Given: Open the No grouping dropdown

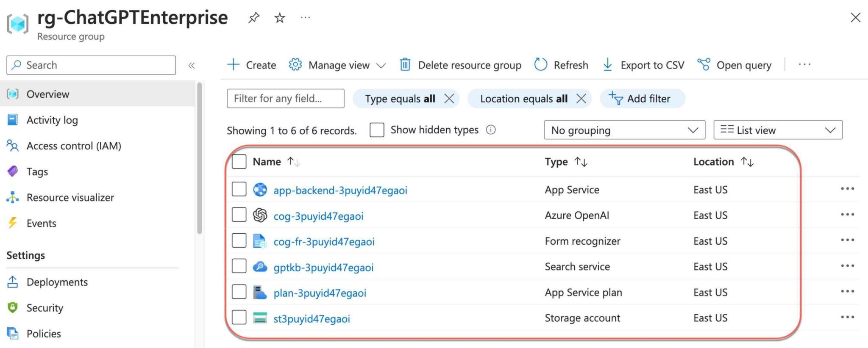Looking at the screenshot, I should point(624,130).
